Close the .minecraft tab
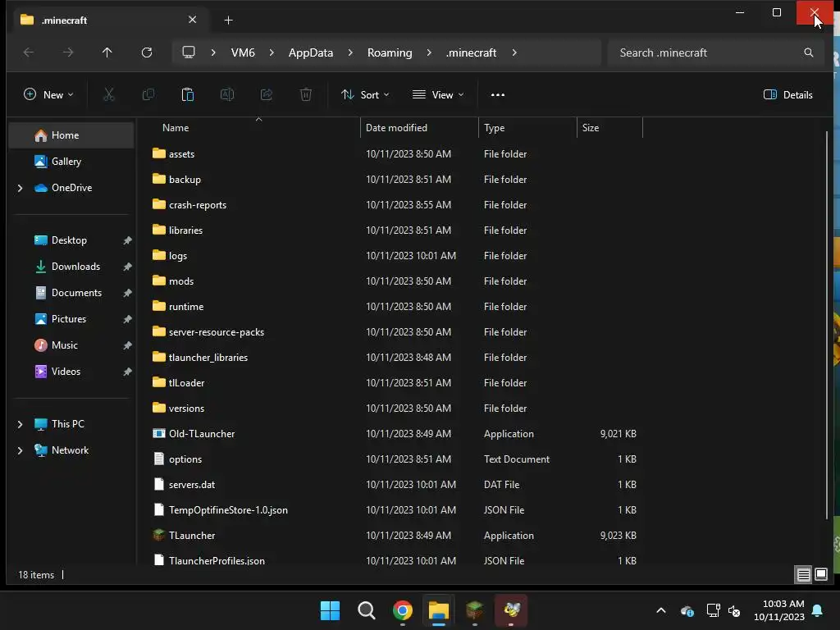This screenshot has width=840, height=630. (x=192, y=20)
